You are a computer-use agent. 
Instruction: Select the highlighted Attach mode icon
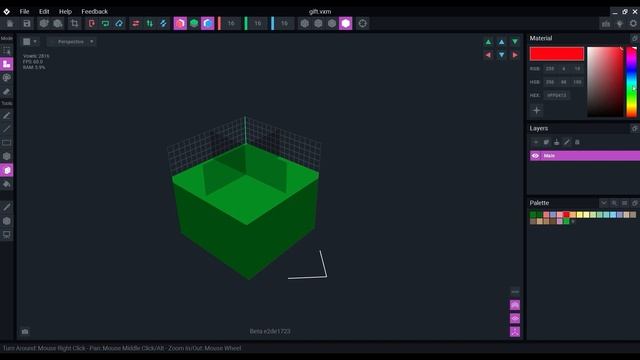[7, 64]
